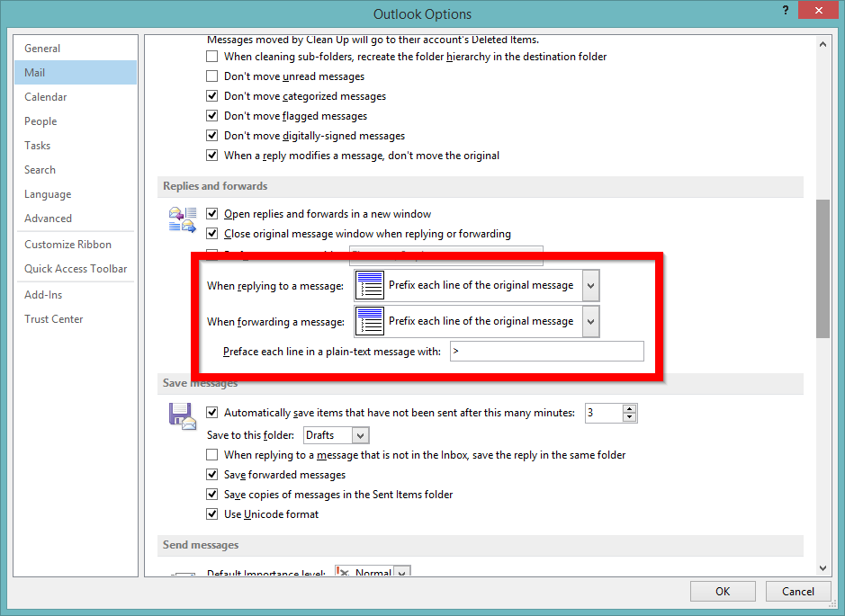Open the 'When replying to a message' dropdown

(590, 285)
